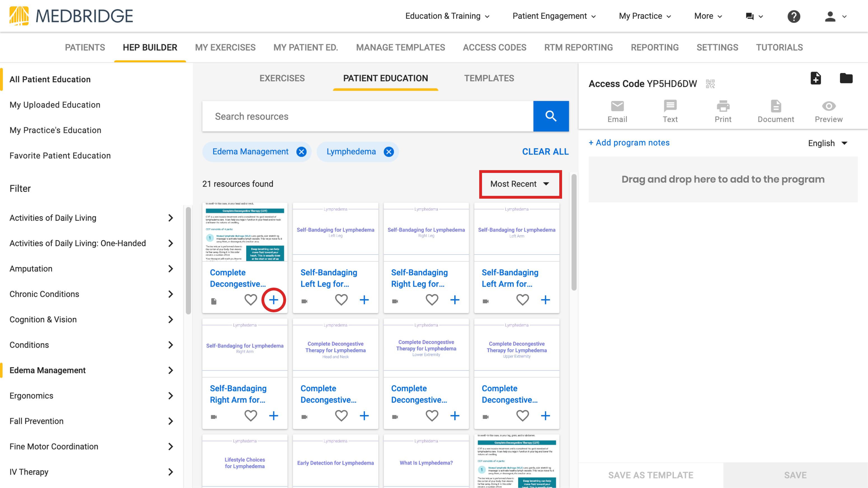The image size is (868, 488).
Task: Favorite the Self-Bandaging Left Arm resource
Action: tap(523, 300)
